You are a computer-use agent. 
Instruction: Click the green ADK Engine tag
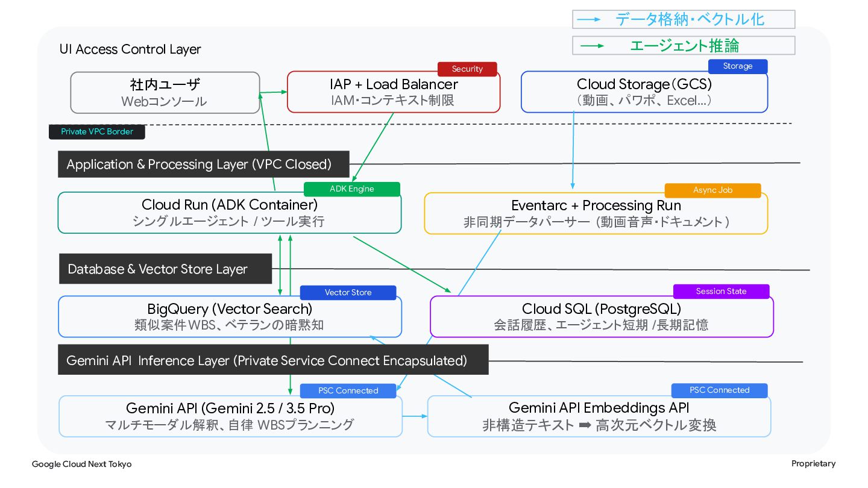point(352,189)
